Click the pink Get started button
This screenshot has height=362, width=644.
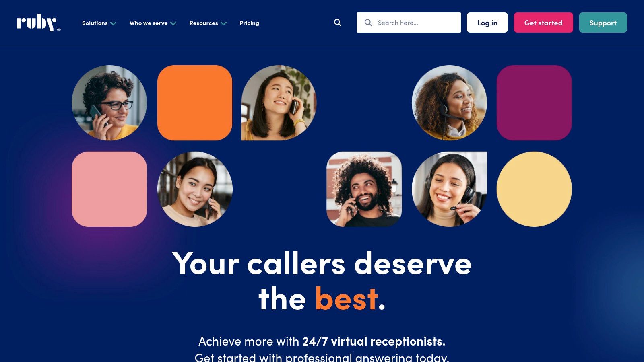pos(543,23)
